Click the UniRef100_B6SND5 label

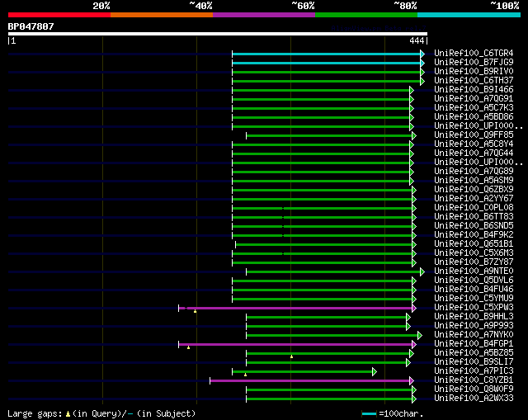474,226
